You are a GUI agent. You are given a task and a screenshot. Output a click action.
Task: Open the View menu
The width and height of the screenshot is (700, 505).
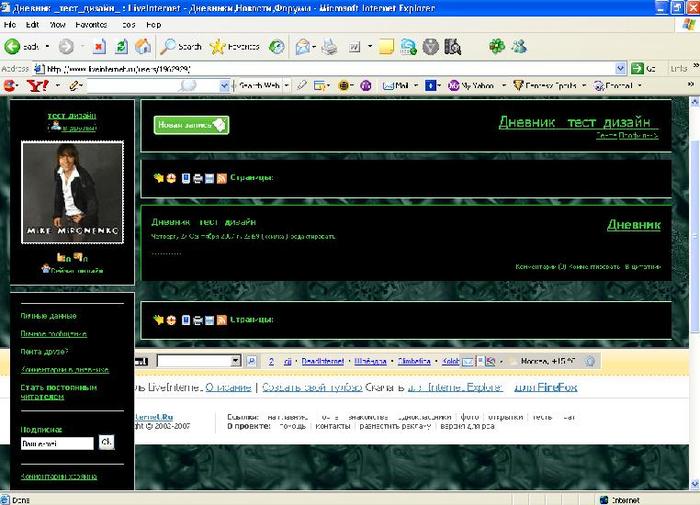57,25
